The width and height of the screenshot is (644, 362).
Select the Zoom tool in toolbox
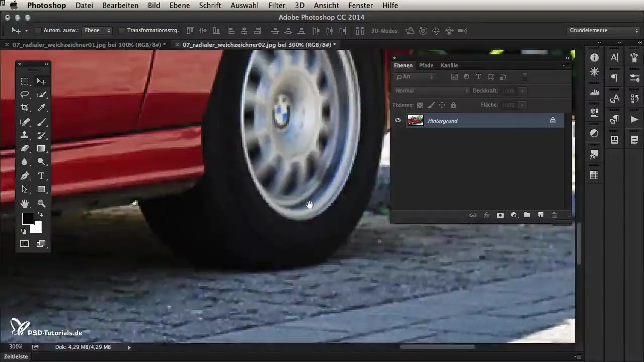tap(42, 204)
